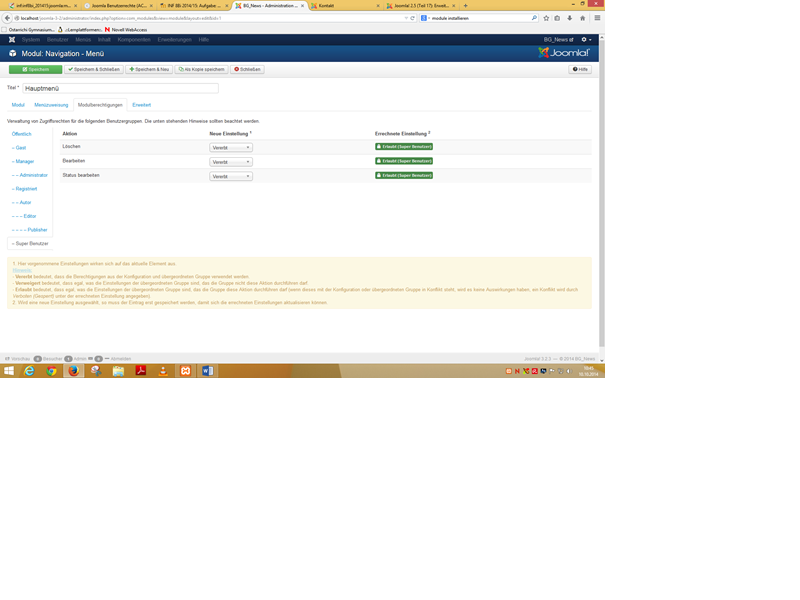Image resolution: width=800 pixels, height=600 pixels.
Task: Click the Titel input field containing Hauptmenü
Action: click(120, 88)
